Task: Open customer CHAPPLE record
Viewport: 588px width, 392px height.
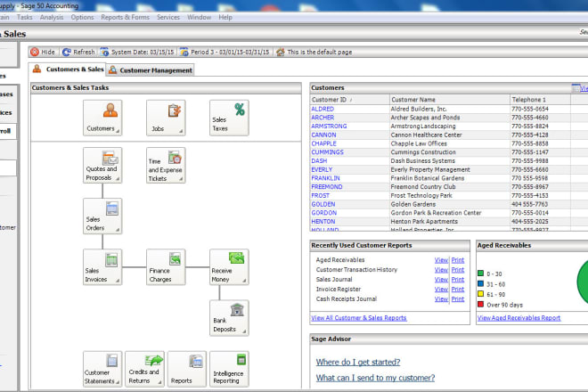Action: 324,143
